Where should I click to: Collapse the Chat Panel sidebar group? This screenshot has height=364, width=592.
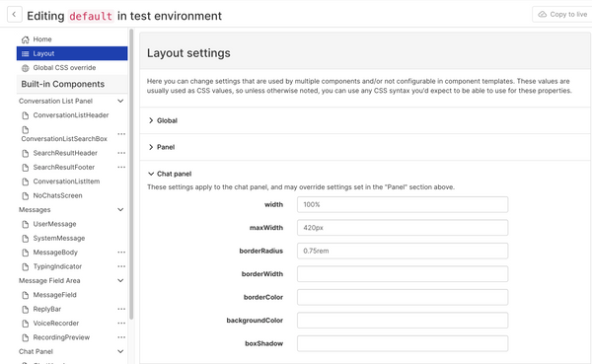pyautogui.click(x=120, y=351)
